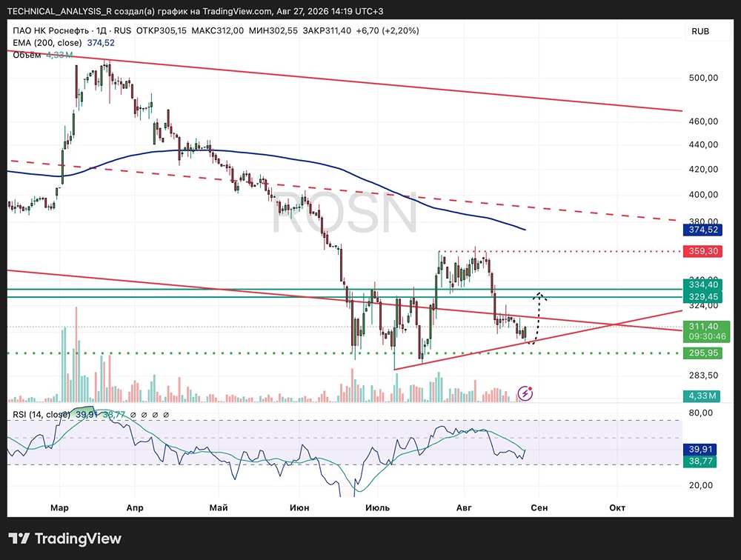The image size is (741, 560).
Task: Click the 460,00 price axis label
Action: [x=703, y=121]
